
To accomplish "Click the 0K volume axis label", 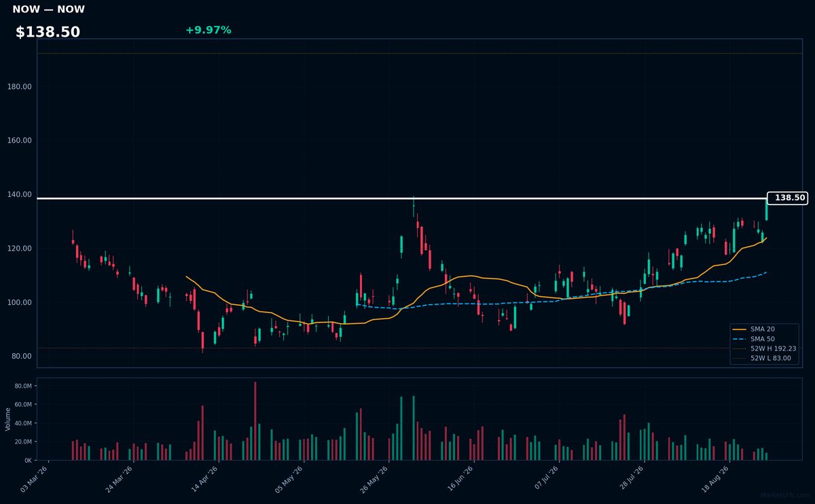I will tap(28, 461).
